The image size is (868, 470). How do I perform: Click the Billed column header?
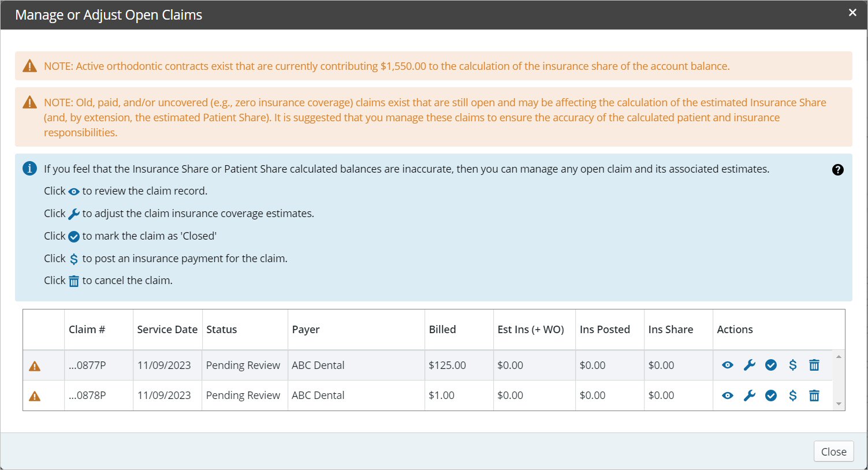[x=442, y=330]
